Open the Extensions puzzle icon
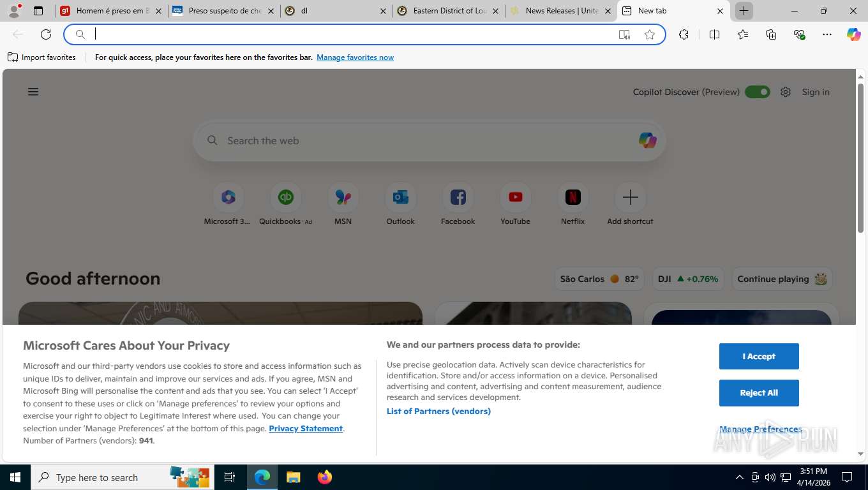The height and width of the screenshot is (490, 868). (684, 34)
